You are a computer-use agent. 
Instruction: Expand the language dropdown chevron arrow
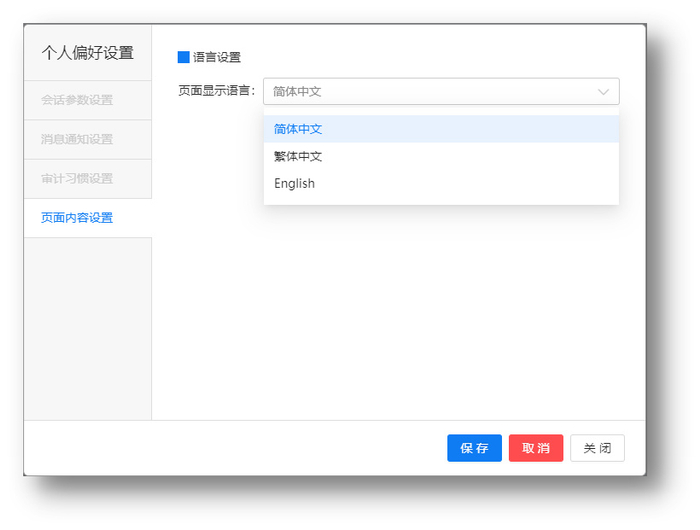coord(603,92)
